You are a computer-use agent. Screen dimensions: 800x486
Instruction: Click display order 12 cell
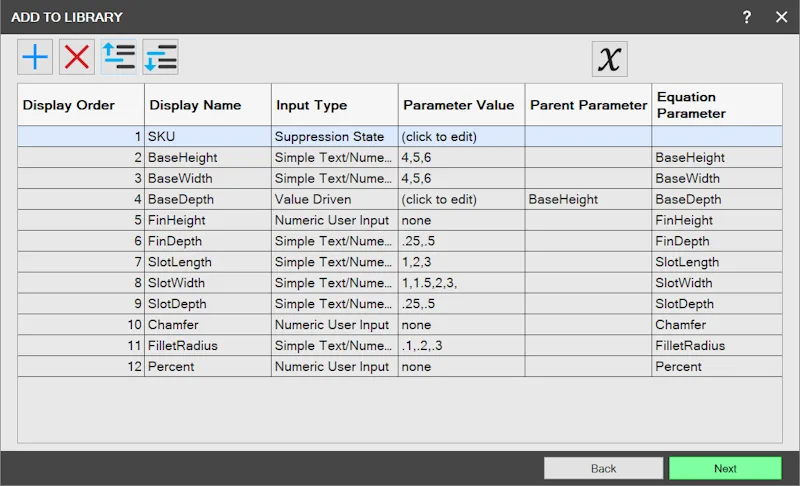coord(81,367)
